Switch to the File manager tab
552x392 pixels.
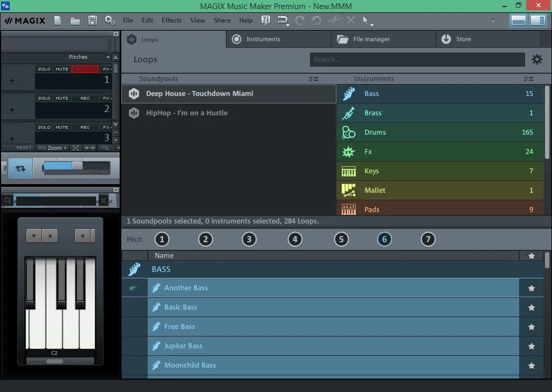pos(383,39)
